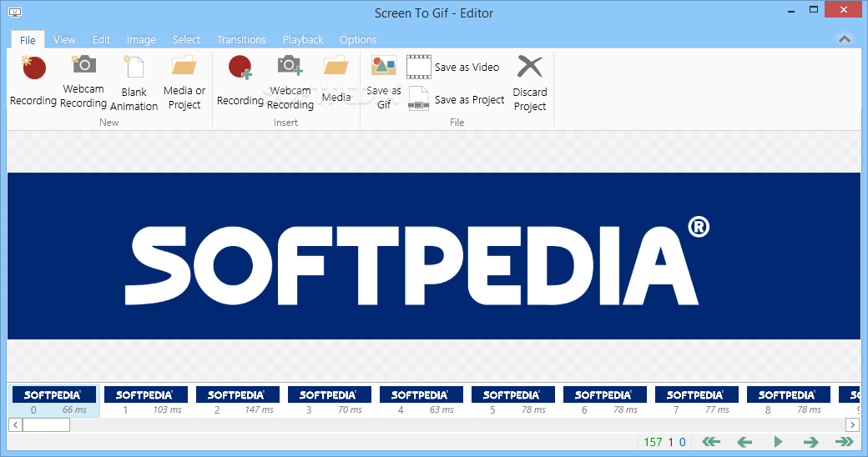The image size is (868, 457).
Task: Switch to the File tab
Action: (x=28, y=40)
